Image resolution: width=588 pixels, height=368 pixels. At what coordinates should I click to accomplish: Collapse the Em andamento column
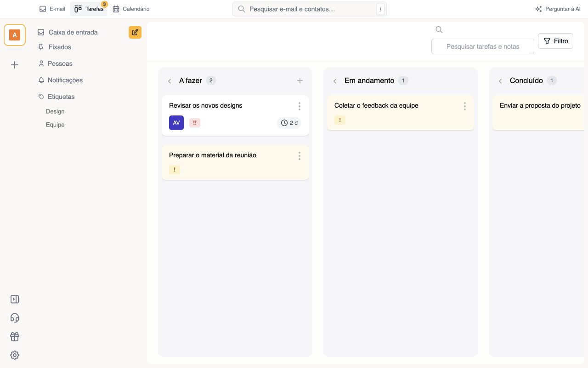click(x=335, y=81)
